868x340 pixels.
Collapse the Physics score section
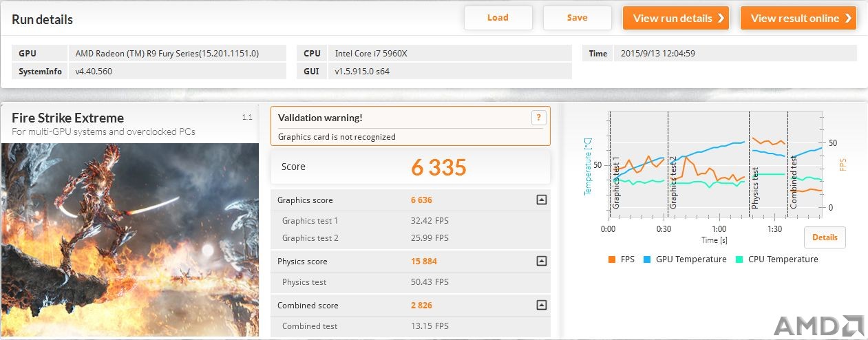541,262
